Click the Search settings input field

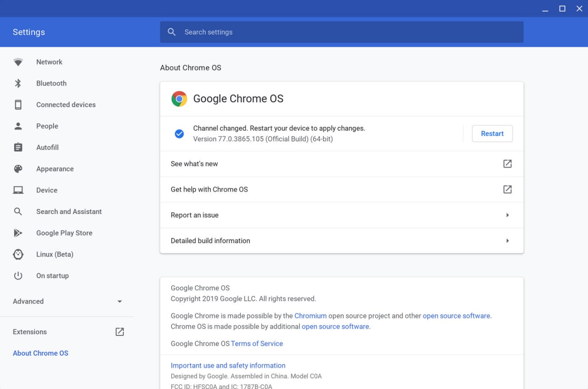(342, 32)
